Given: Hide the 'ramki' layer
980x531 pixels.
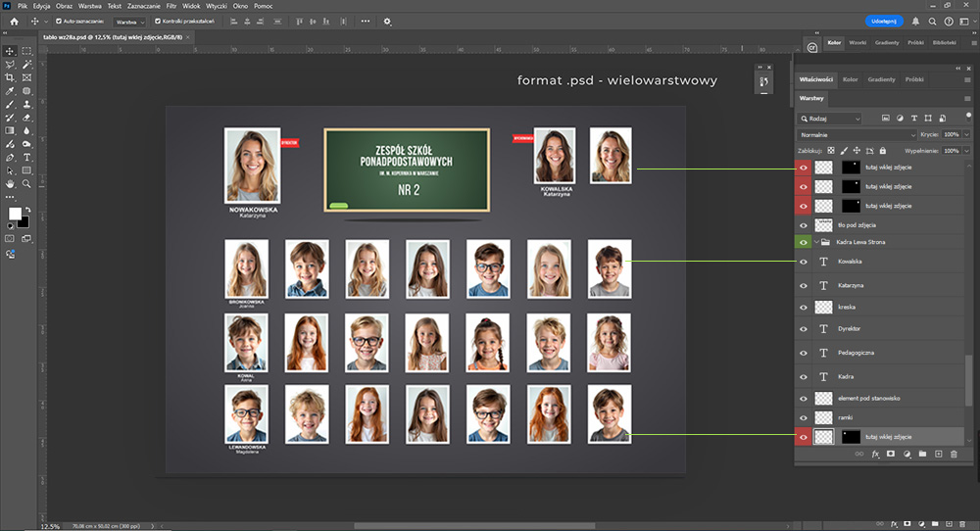Looking at the screenshot, I should 804,417.
